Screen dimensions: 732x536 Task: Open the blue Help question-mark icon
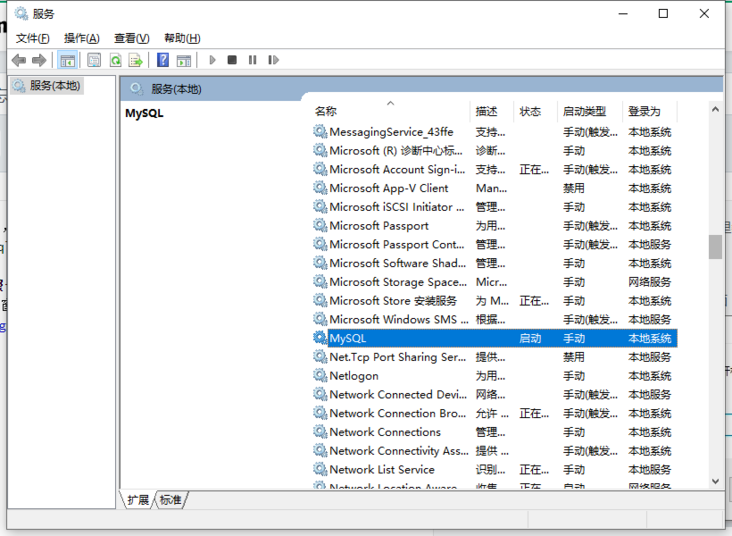click(163, 60)
